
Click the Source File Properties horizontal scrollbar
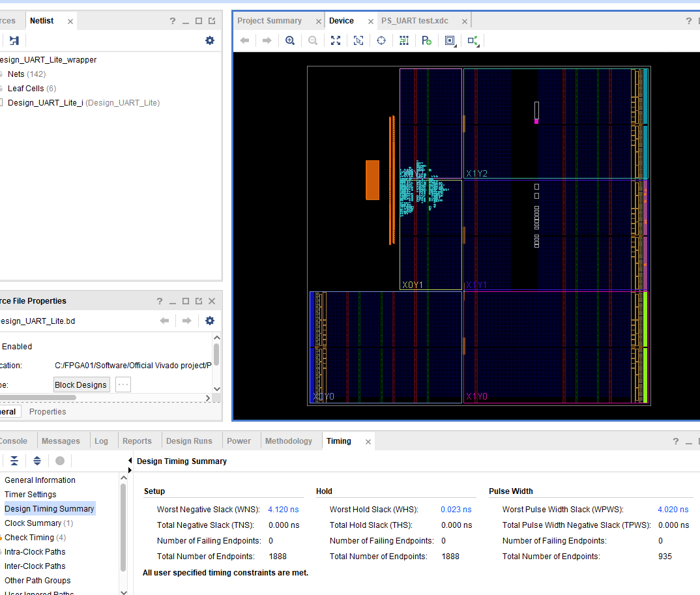click(38, 398)
